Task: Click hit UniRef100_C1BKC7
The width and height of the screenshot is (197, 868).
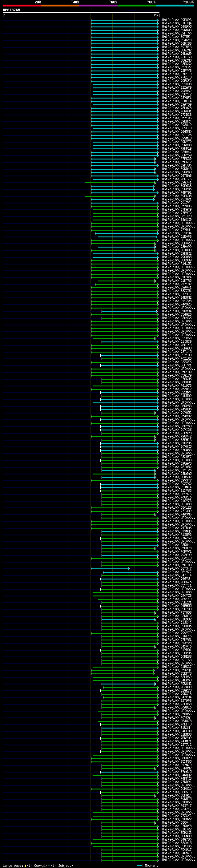Action: click(177, 667)
